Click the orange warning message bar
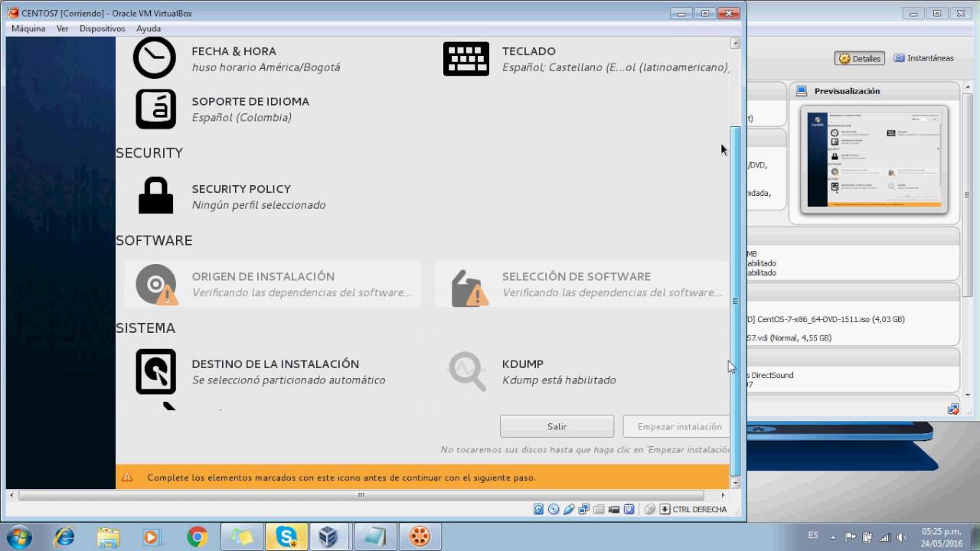Screen dimensions: 980x551 [423, 477]
